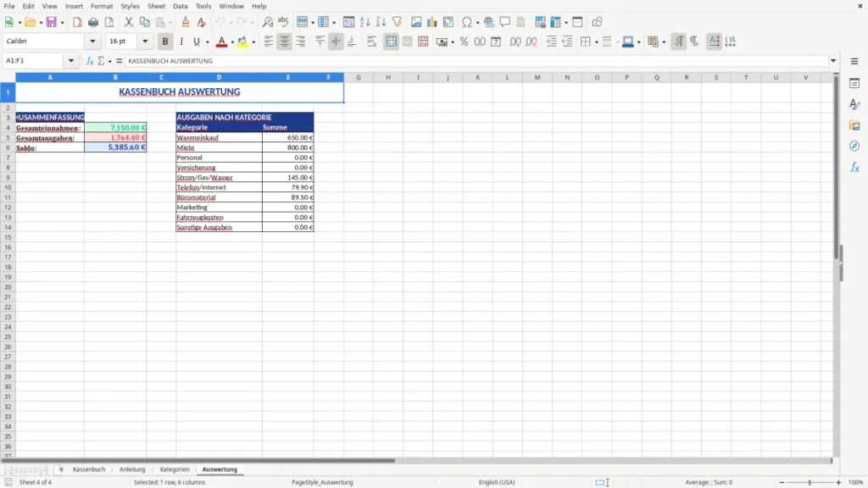Format cell as date

pos(496,42)
